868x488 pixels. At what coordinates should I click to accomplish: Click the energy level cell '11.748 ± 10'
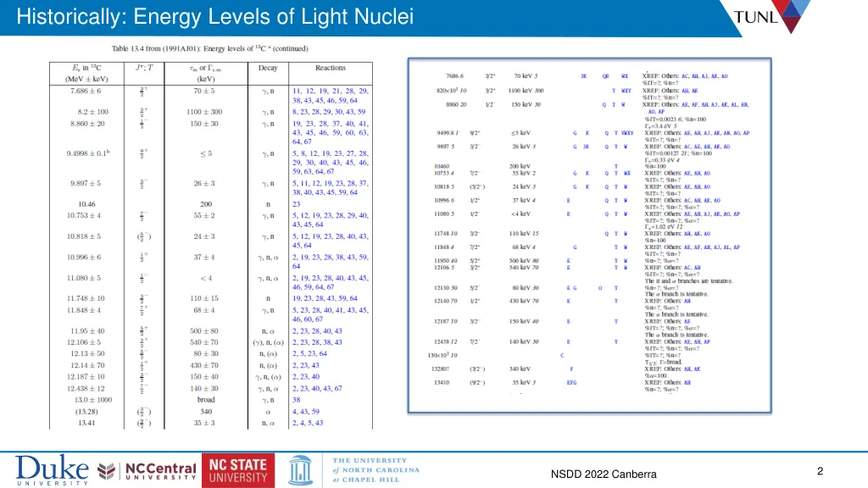[86, 298]
